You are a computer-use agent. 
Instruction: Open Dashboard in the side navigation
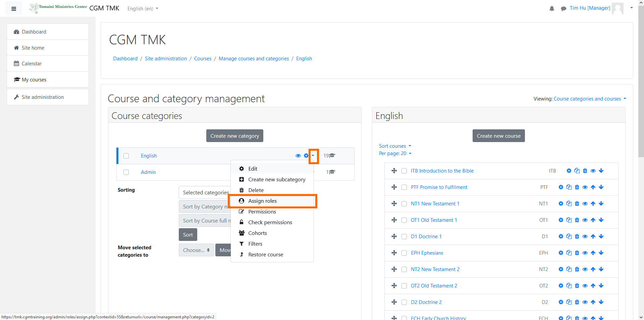48,32
